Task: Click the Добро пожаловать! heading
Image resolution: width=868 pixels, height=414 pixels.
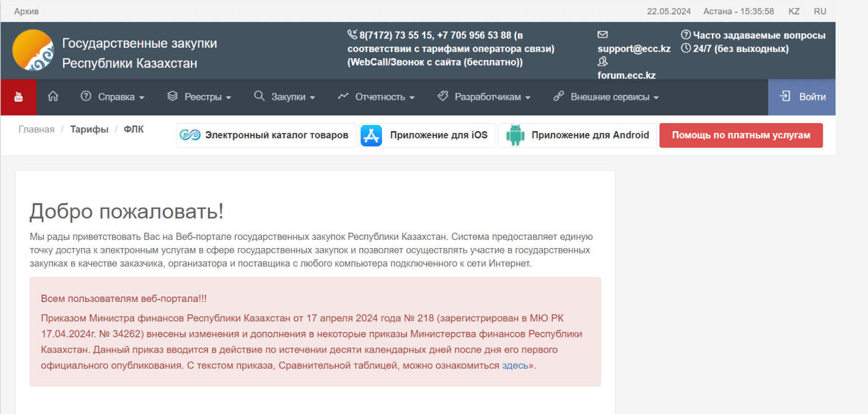Action: click(127, 211)
